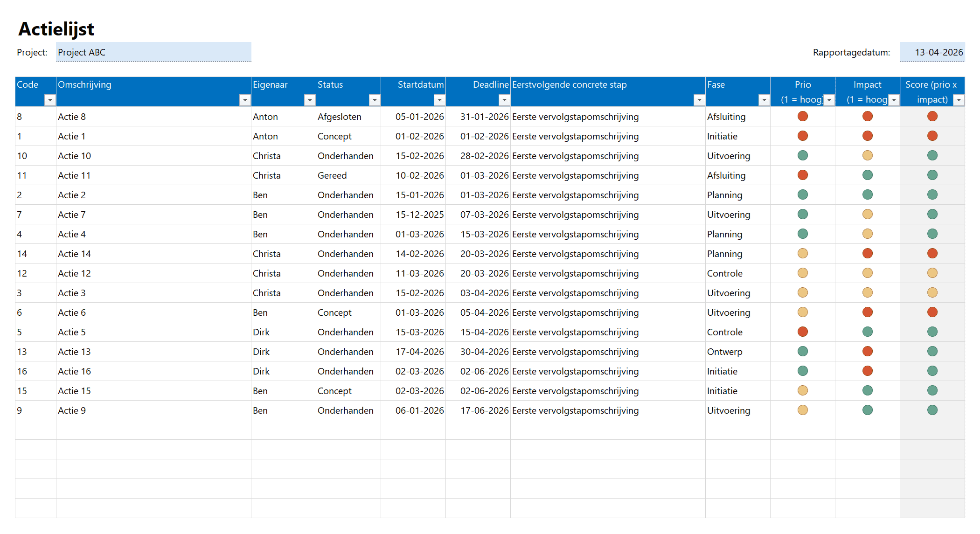Click the red Prio icon for Actie 5
The width and height of the screenshot is (980, 534).
tap(802, 332)
